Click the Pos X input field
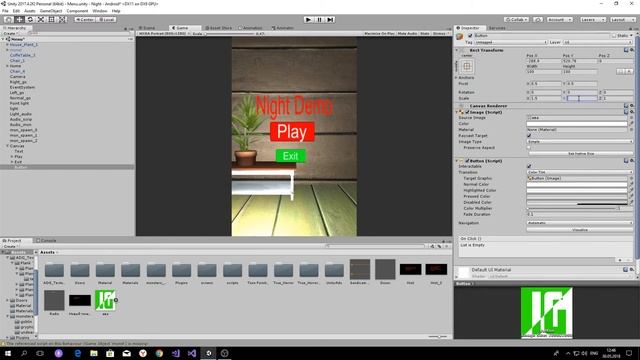The image size is (640, 360). (x=544, y=61)
